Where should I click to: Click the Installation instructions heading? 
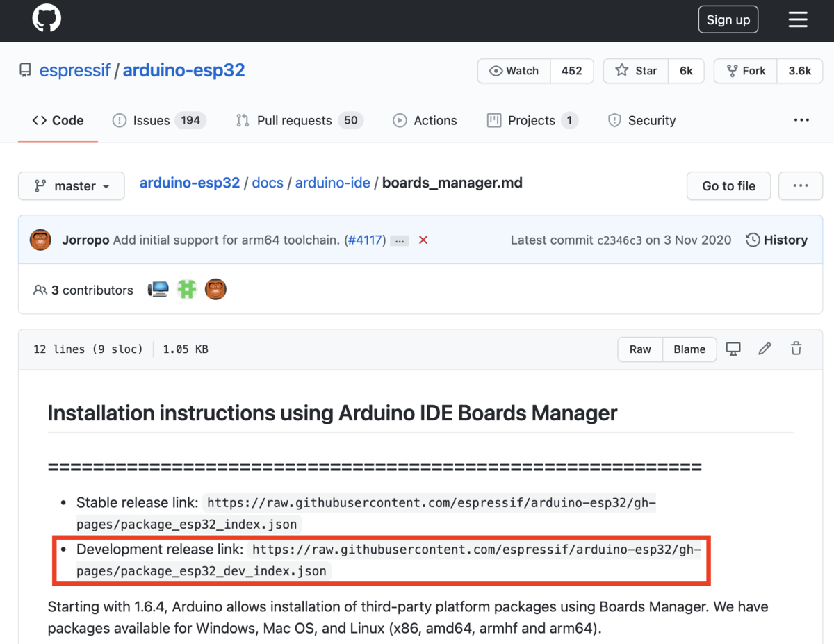coord(332,413)
